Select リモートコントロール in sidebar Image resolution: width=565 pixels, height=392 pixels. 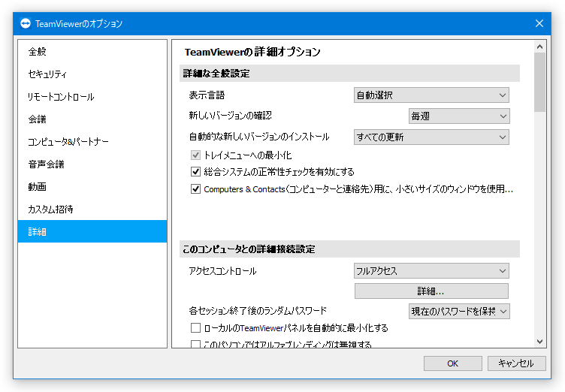click(x=92, y=97)
